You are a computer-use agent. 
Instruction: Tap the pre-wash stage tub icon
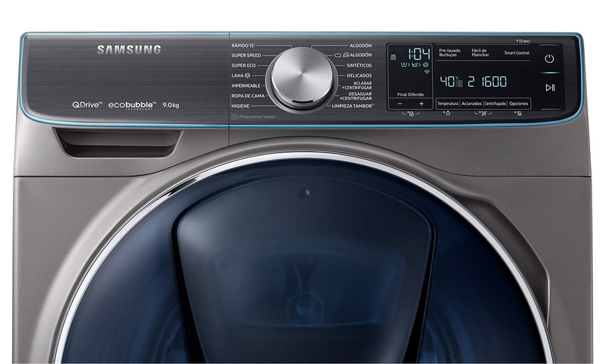coord(404,65)
